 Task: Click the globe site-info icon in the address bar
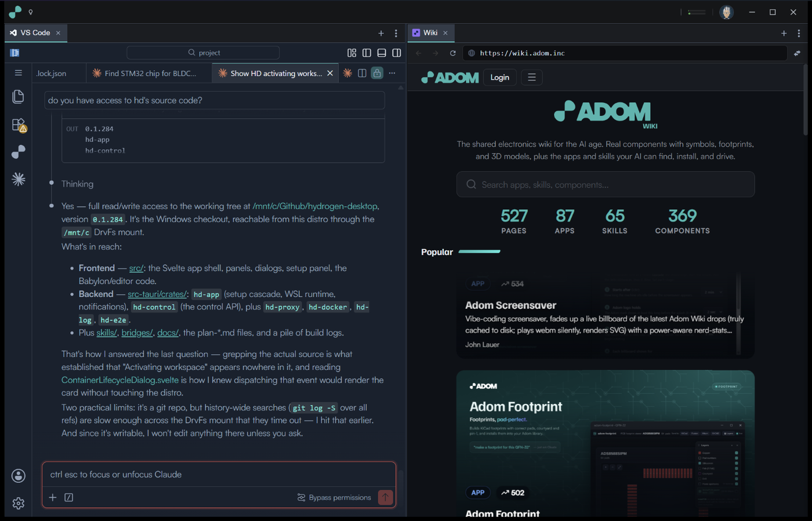click(472, 53)
